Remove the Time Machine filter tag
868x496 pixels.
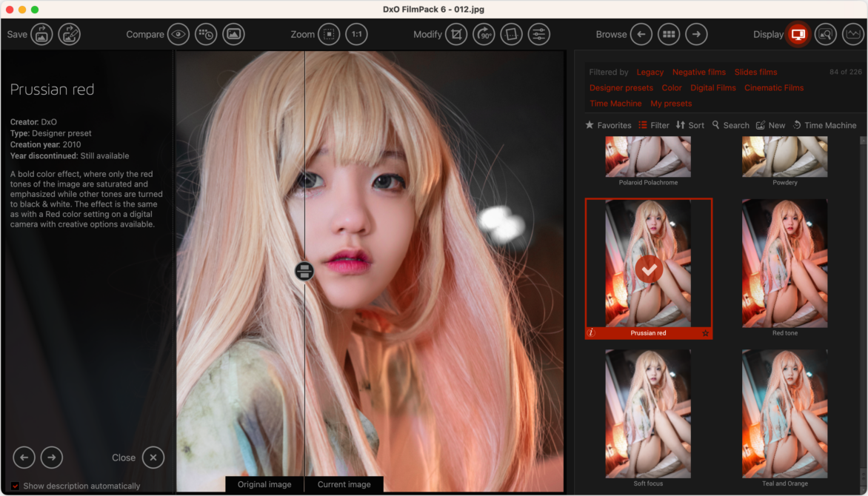pos(615,104)
